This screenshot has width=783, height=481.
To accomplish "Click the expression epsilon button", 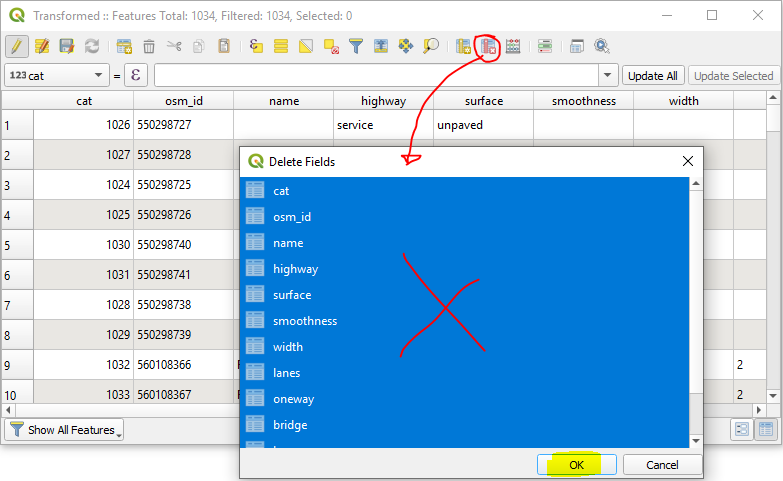I will click(x=136, y=76).
